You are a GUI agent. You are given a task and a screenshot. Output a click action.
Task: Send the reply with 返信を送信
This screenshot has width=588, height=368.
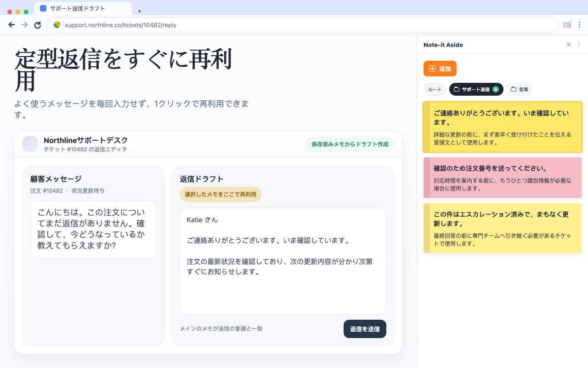[x=365, y=329]
